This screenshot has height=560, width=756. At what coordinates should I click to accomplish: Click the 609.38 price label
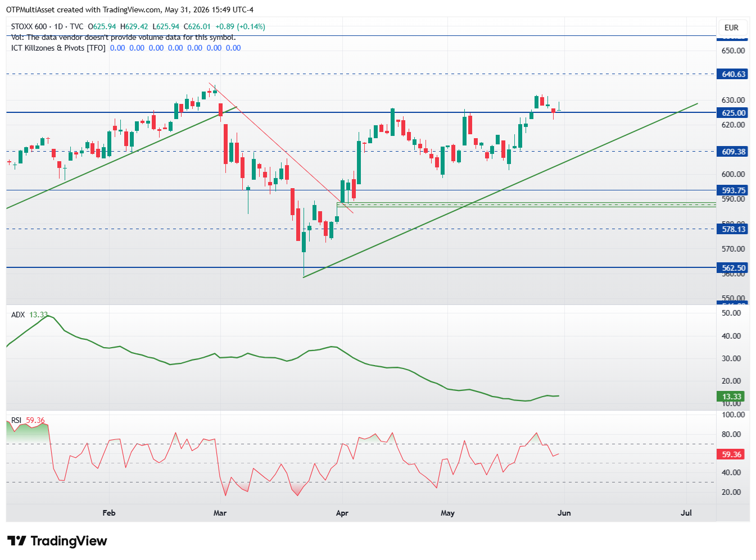pos(733,152)
